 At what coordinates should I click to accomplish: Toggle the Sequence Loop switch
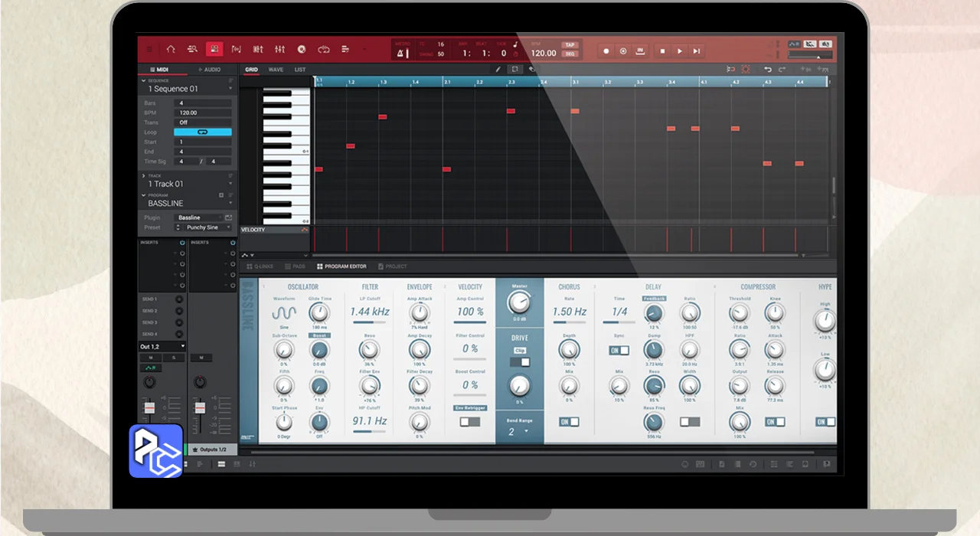point(202,132)
